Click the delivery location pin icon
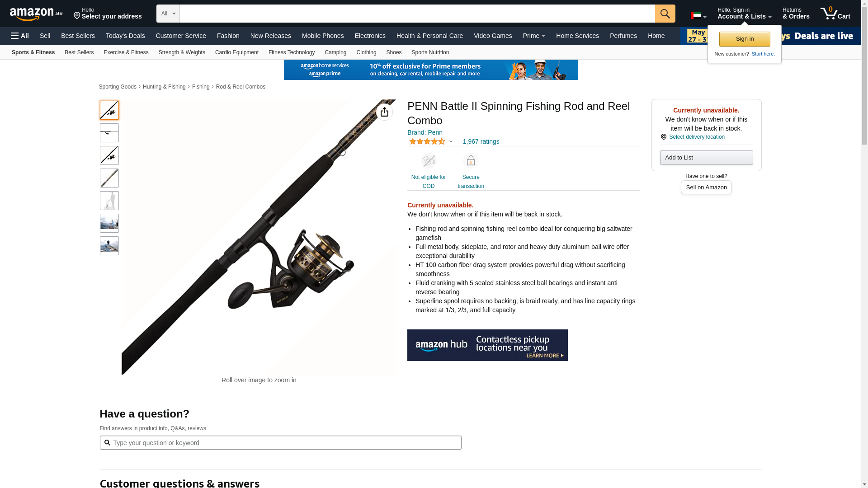868x488 pixels. coord(663,137)
